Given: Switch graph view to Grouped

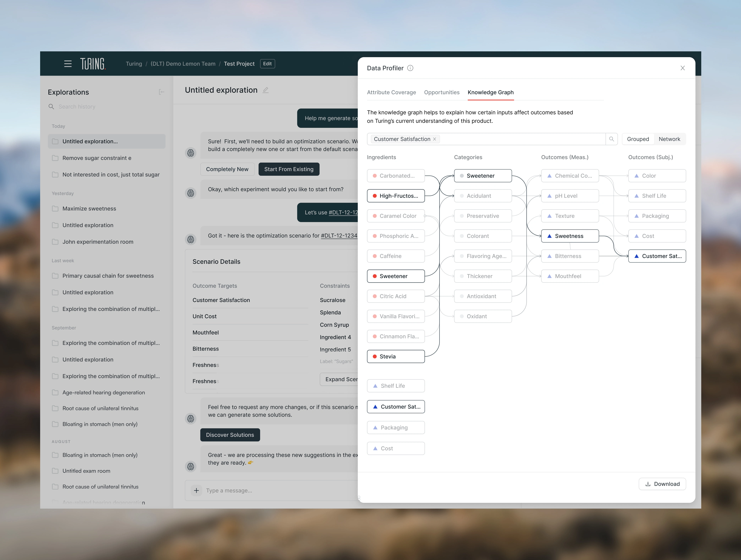Looking at the screenshot, I should (x=638, y=139).
